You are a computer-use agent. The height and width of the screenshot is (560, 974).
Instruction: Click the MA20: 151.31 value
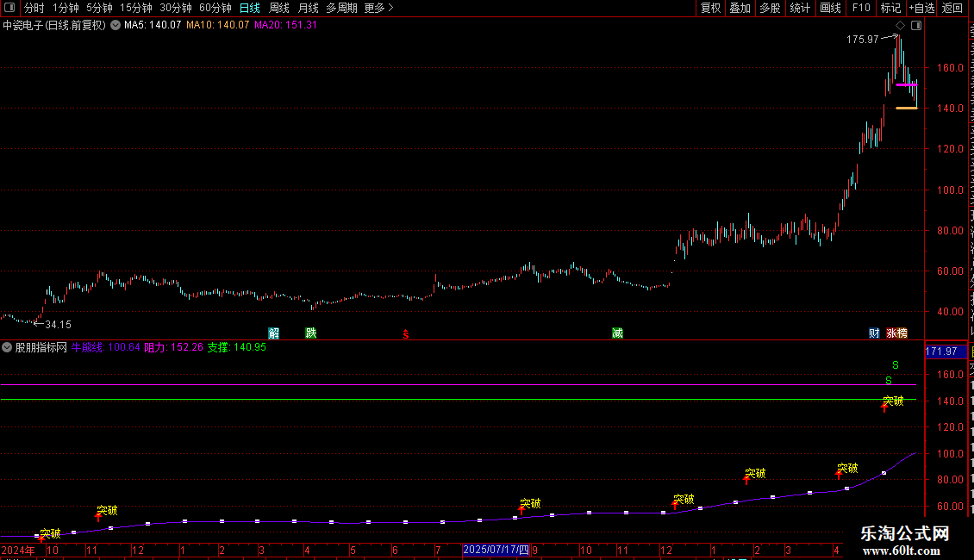pos(286,26)
